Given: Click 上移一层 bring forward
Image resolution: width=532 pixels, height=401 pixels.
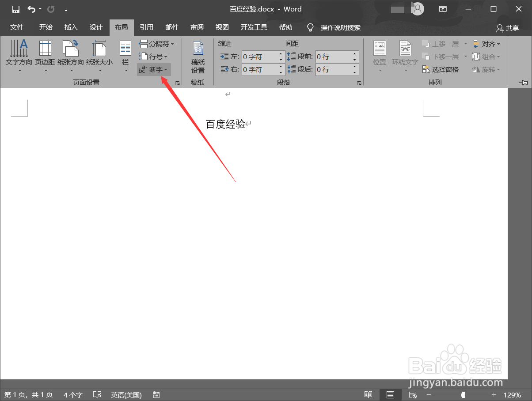Looking at the screenshot, I should (440, 44).
